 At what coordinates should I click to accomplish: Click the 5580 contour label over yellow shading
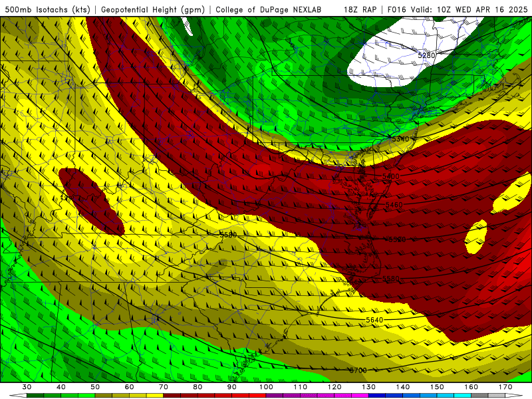(x=228, y=235)
